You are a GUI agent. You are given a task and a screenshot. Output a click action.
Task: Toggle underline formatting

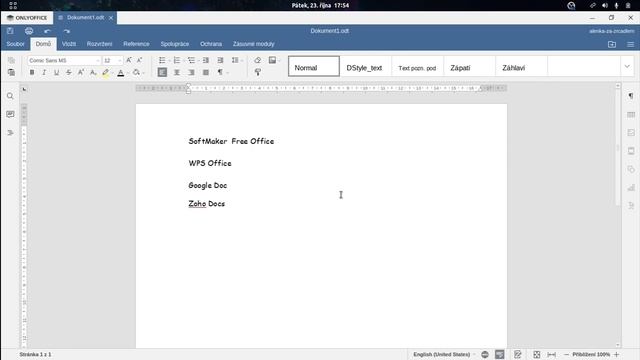tap(56, 72)
